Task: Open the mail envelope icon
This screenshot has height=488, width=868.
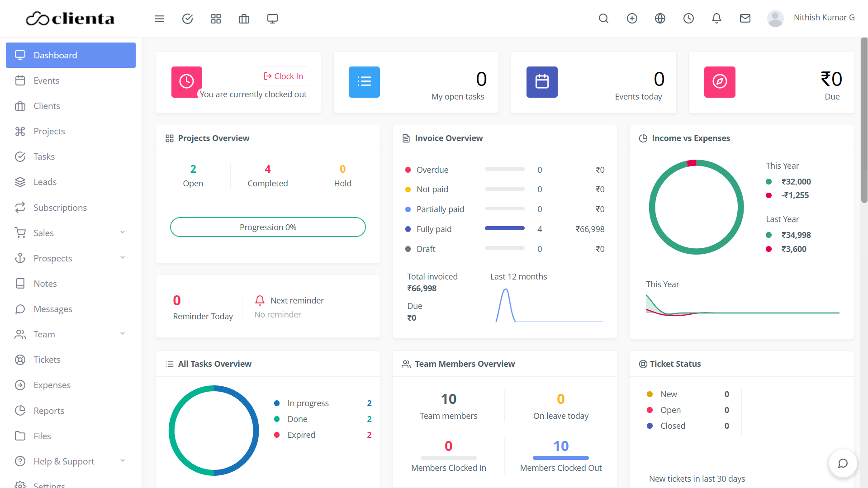Action: coord(745,19)
